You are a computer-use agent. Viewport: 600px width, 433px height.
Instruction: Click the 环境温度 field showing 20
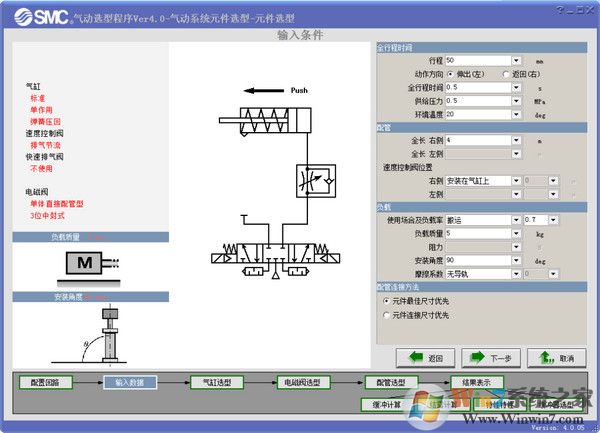(479, 114)
